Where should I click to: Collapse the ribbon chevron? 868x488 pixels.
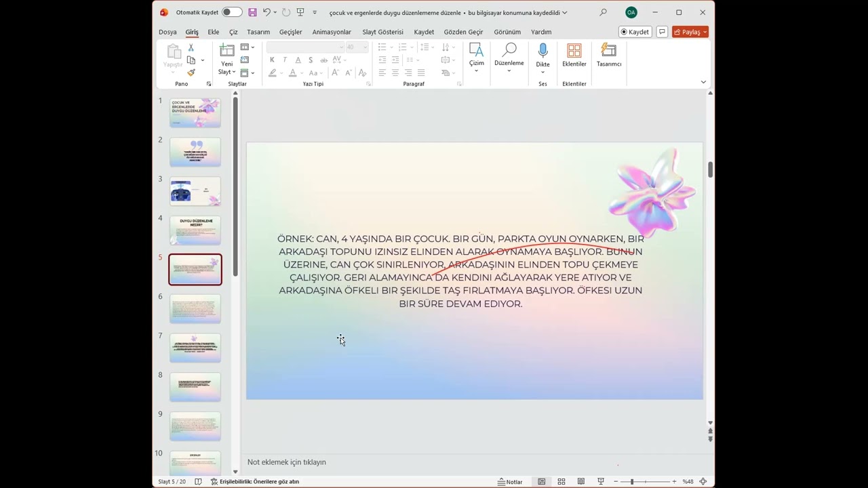click(703, 82)
